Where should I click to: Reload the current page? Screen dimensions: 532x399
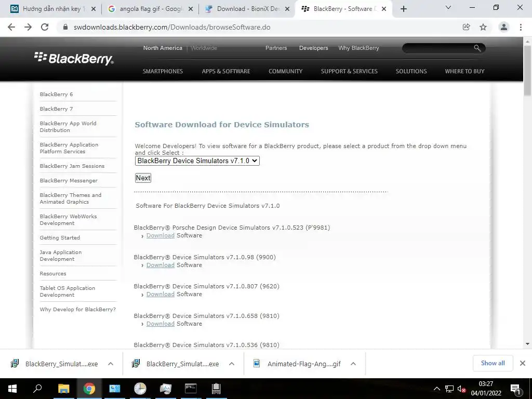[x=45, y=27]
